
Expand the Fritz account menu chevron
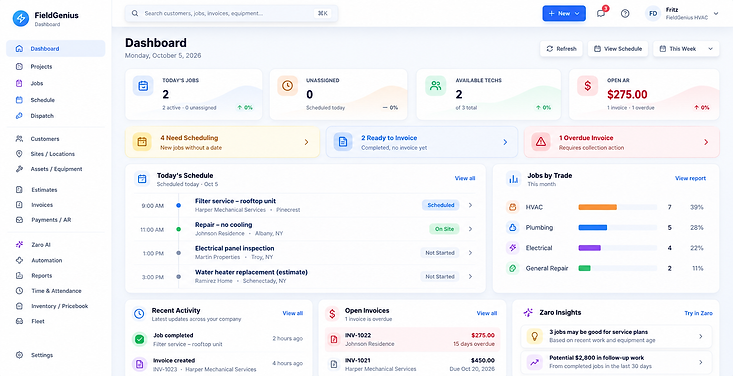(x=716, y=14)
